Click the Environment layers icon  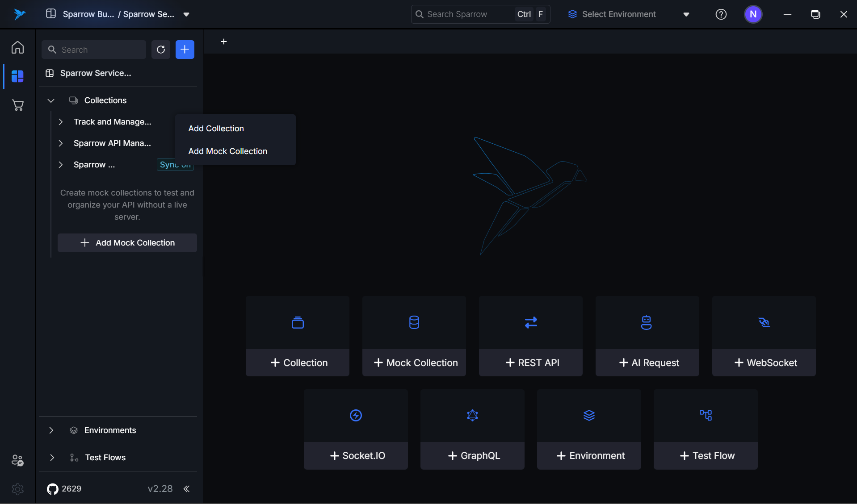[589, 415]
